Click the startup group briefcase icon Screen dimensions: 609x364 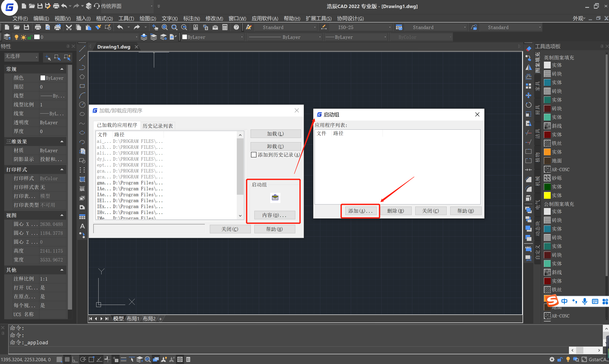coord(275,197)
